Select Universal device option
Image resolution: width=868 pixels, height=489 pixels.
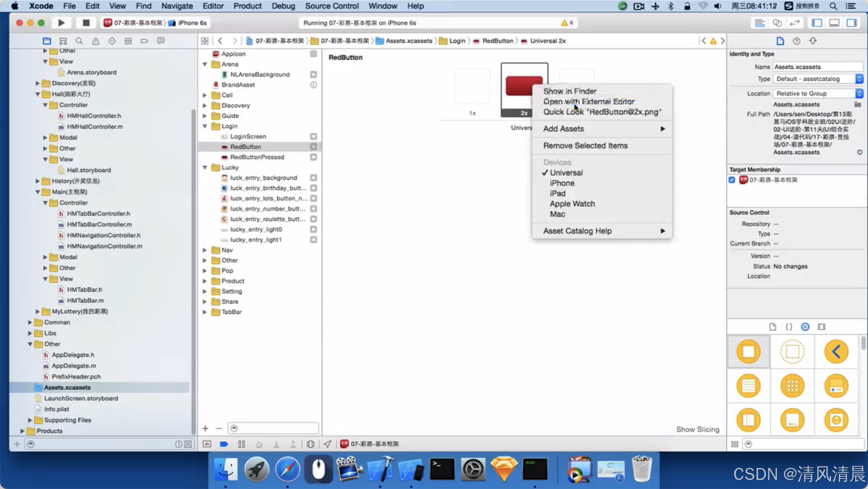566,172
